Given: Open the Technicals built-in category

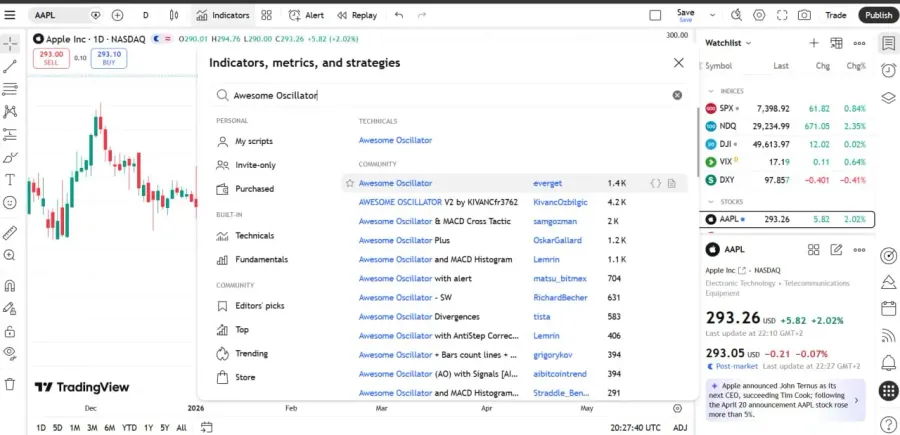Looking at the screenshot, I should [x=254, y=236].
